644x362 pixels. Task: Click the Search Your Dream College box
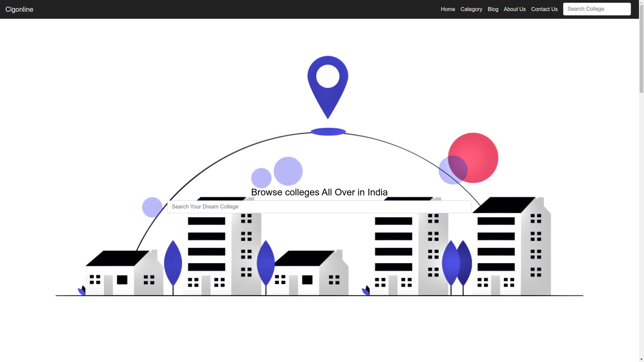coord(319,207)
